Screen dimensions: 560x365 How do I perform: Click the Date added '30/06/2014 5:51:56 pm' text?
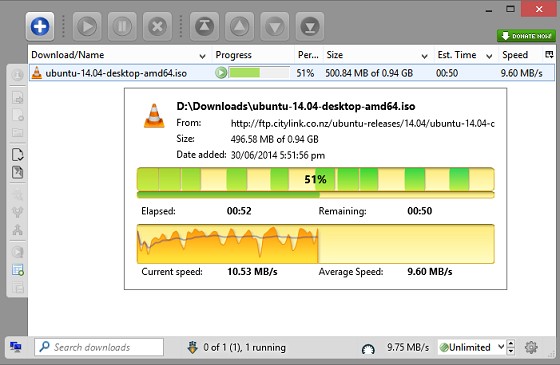278,155
